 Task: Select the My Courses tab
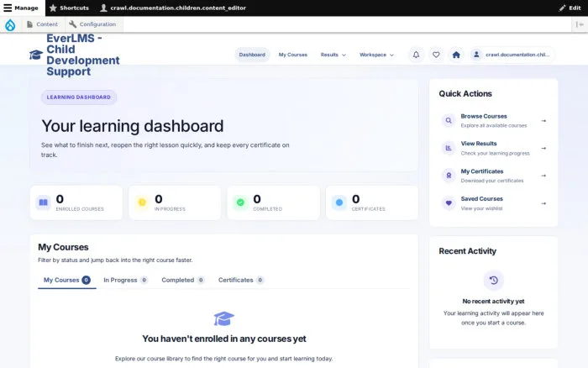click(x=66, y=281)
